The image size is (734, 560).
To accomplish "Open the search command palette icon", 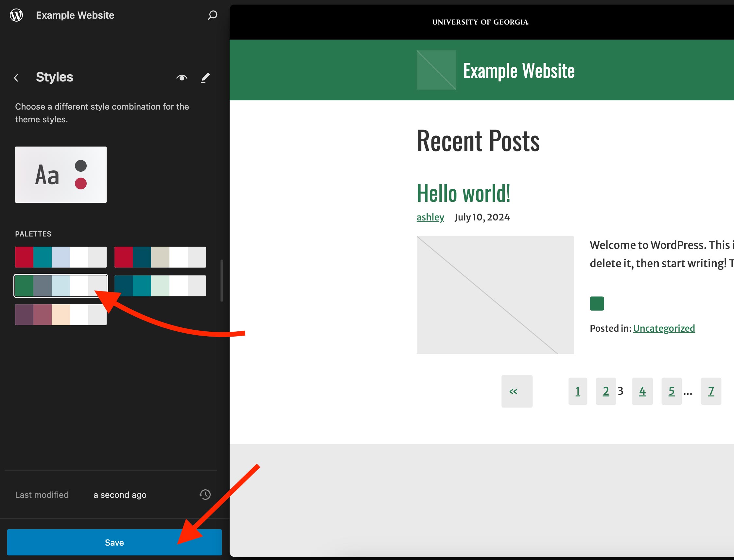I will pos(212,15).
